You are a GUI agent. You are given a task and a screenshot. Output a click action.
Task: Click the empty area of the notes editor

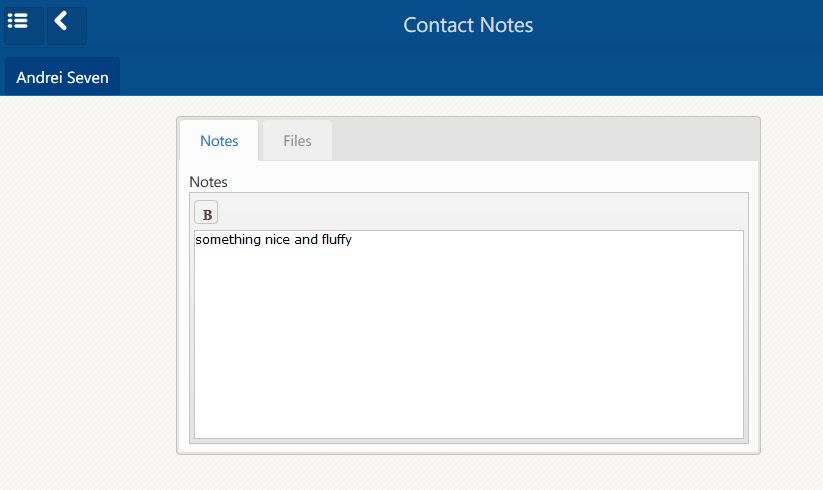[468, 340]
